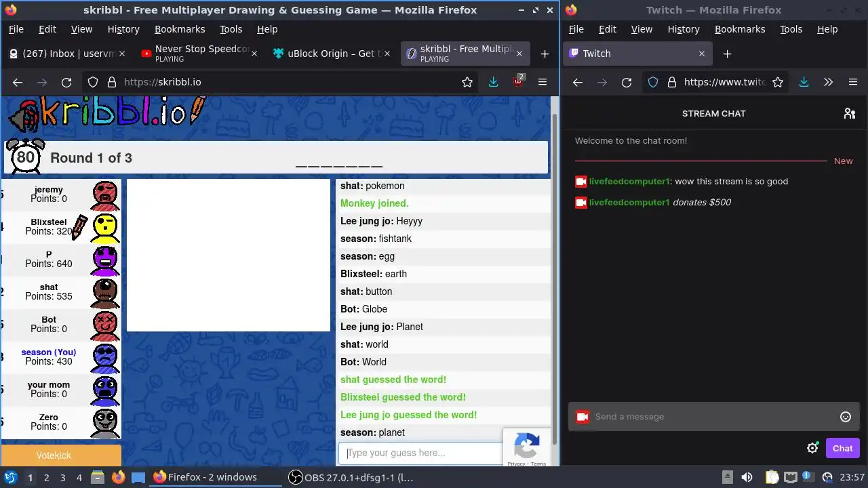Click the Firefox launcher icon in taskbar

coord(118,477)
